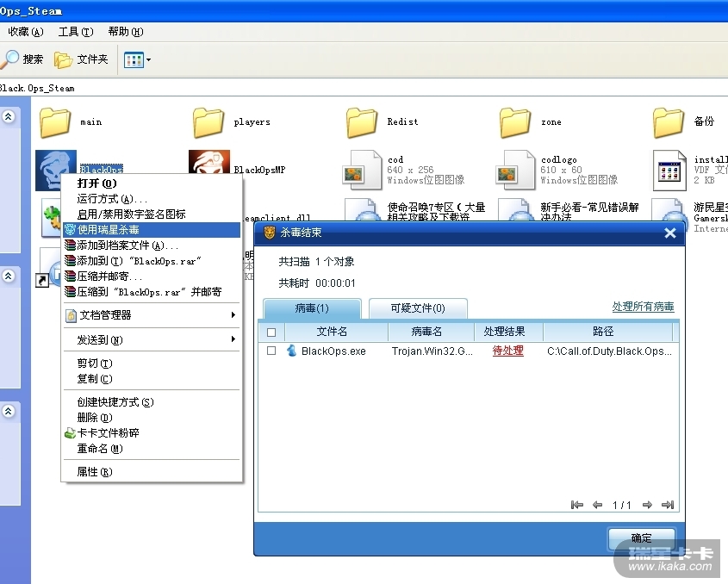Viewport: 728px width, 584px height.
Task: Sort by 文件名 column header
Action: (336, 332)
